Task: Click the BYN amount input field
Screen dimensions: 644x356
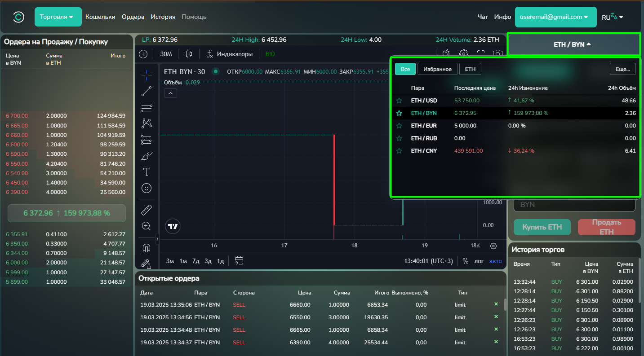Action: [574, 204]
